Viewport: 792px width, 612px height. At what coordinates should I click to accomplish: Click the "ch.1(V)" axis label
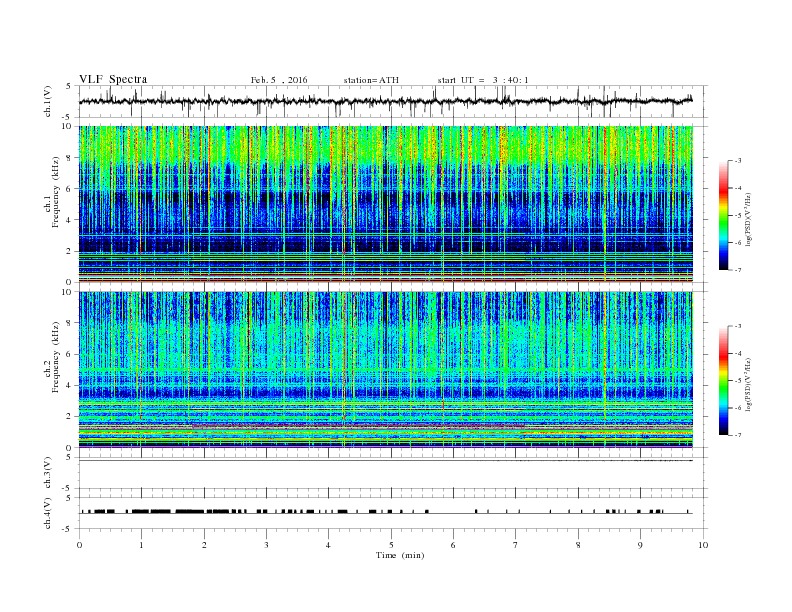[48, 102]
